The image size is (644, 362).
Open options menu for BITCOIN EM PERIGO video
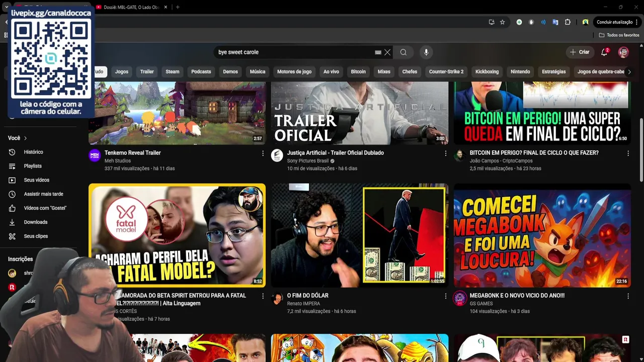[x=628, y=153]
